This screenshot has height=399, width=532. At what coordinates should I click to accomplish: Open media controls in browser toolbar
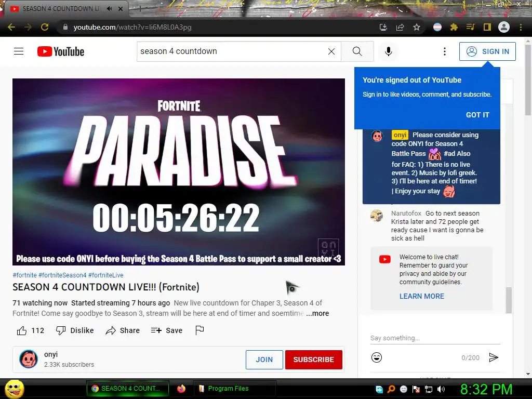[x=470, y=27]
